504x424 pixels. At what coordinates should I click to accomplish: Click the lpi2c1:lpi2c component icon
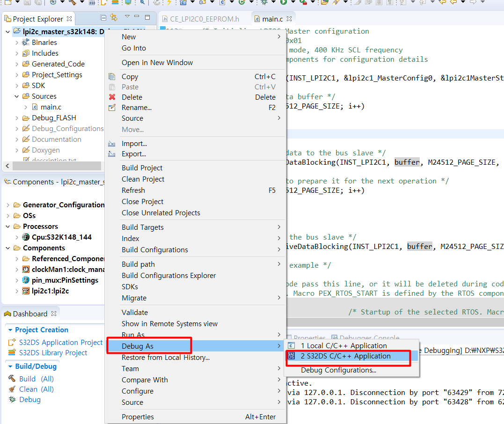(x=26, y=291)
